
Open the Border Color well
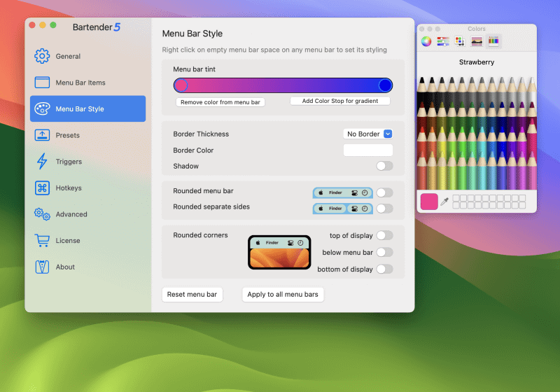pos(368,150)
